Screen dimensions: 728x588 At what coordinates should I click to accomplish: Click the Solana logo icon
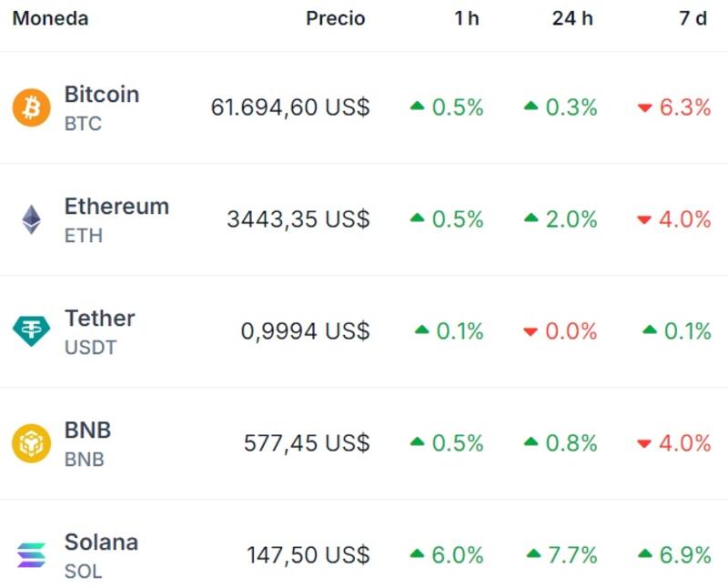coord(32,554)
